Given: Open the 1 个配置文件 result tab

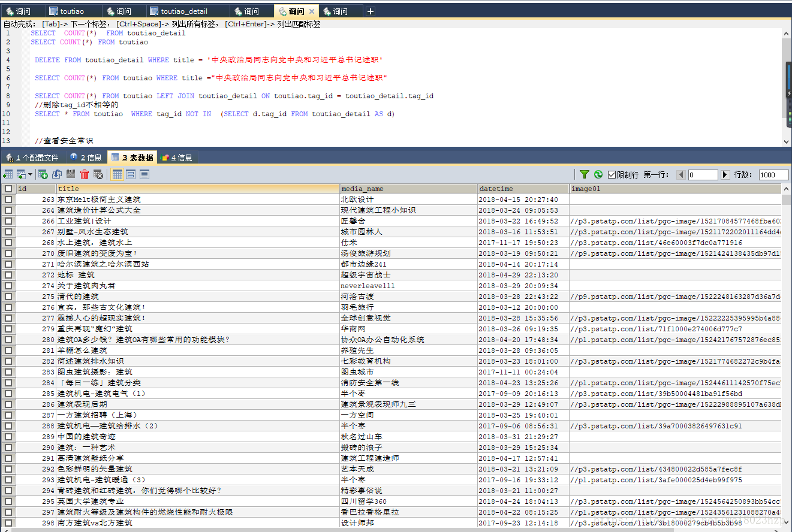Looking at the screenshot, I should (x=32, y=158).
